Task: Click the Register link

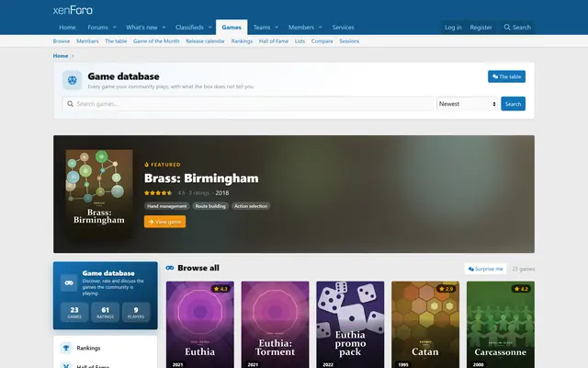Action: coord(481,28)
